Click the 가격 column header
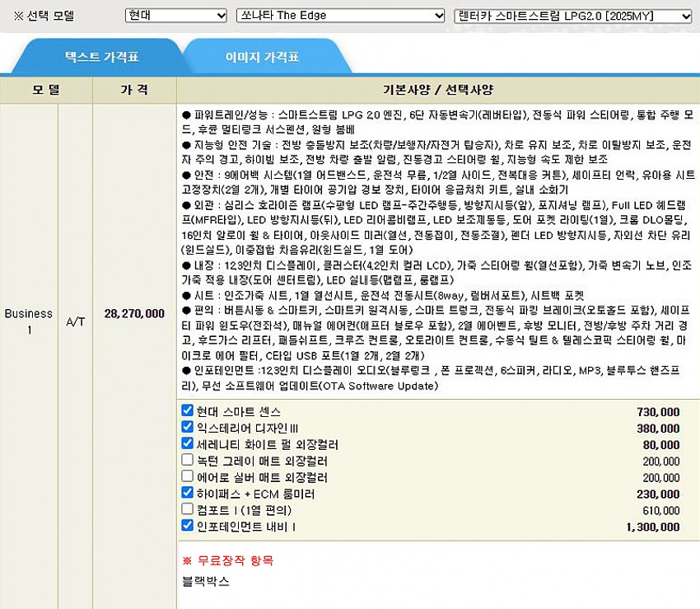 pos(134,90)
